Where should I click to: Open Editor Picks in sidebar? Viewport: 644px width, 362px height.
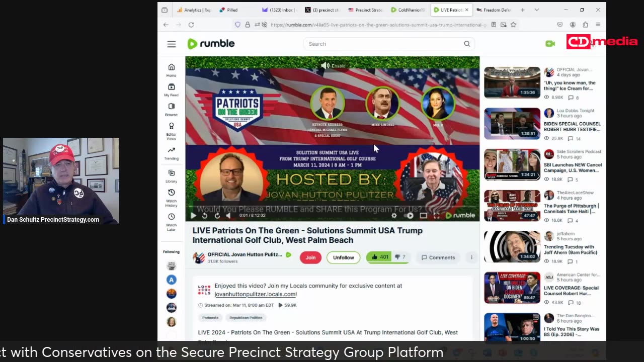click(172, 131)
